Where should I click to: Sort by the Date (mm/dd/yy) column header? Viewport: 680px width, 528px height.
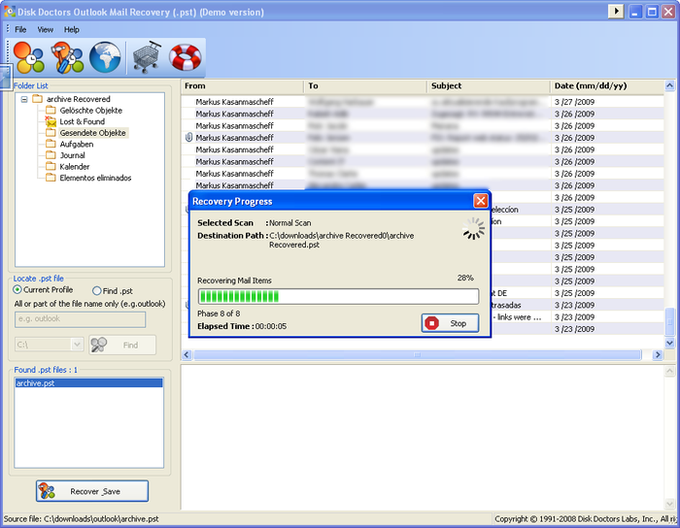[607, 86]
